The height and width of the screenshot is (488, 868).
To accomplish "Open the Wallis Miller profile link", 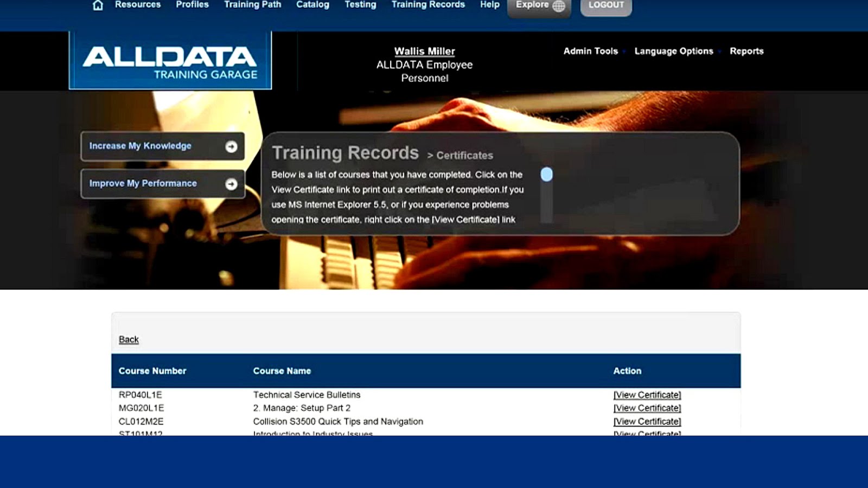I will (x=425, y=51).
